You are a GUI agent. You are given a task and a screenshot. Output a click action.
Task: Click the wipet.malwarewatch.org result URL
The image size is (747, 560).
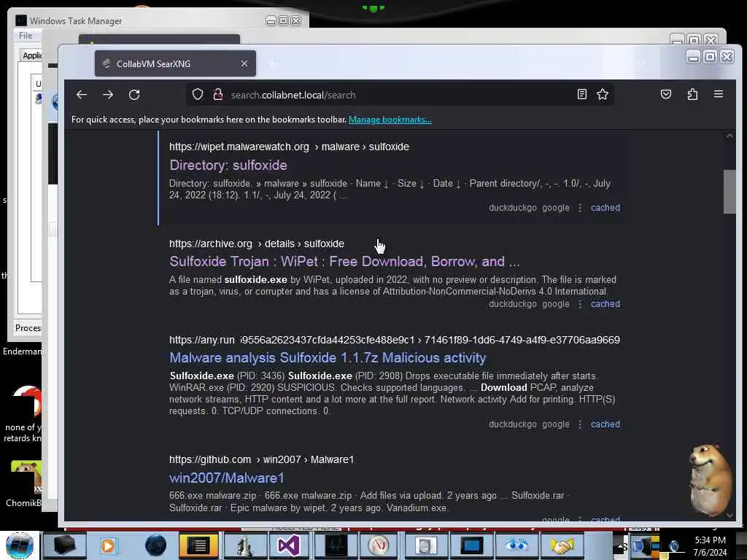[x=289, y=147]
